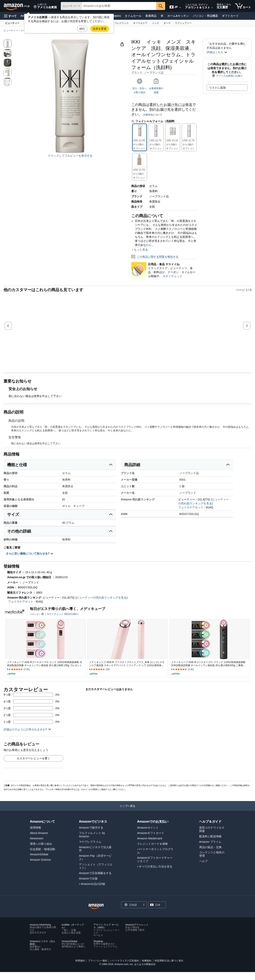Open the ギフトカード nav item
The width and height of the screenshot is (255, 980).
click(x=230, y=16)
